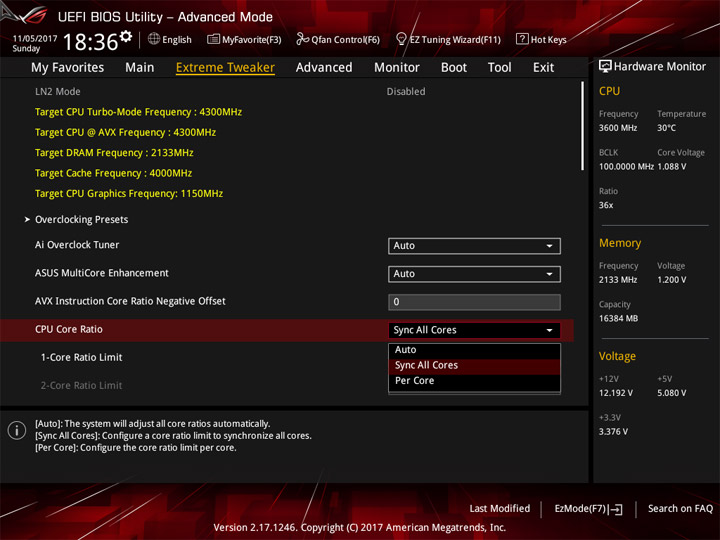Click the 36x ratio value
The height and width of the screenshot is (540, 720).
(606, 205)
